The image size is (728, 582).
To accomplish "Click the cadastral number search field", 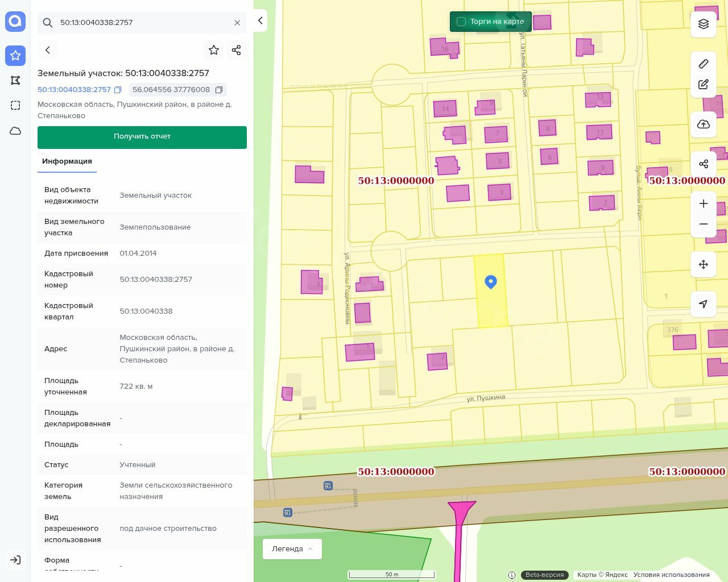I will pyautogui.click(x=142, y=23).
